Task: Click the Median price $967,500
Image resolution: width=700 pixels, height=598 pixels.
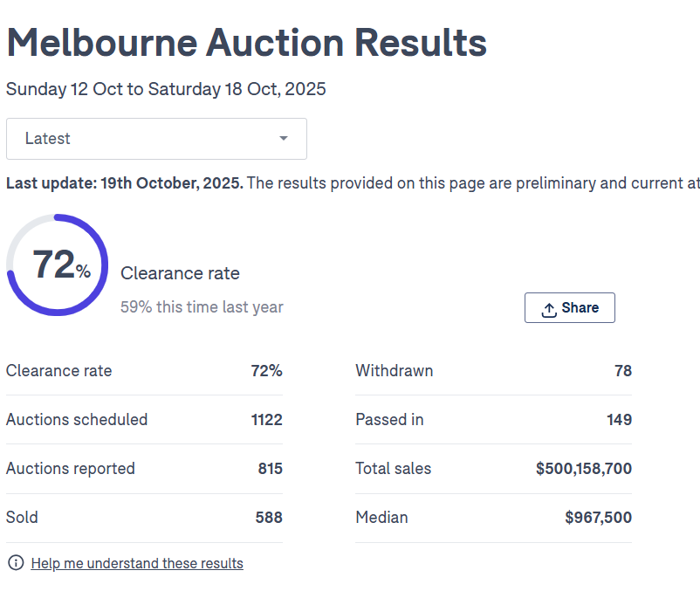Action: coord(598,518)
